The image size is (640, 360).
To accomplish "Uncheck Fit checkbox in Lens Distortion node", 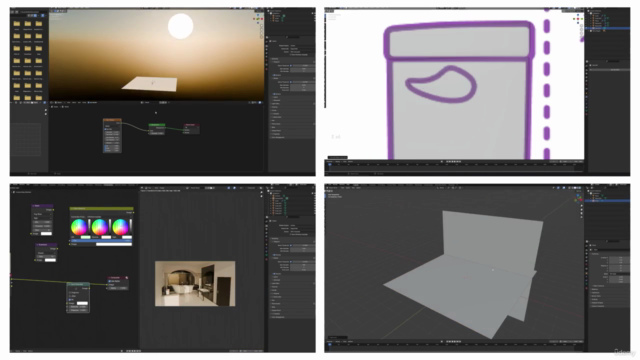I will coord(70,300).
